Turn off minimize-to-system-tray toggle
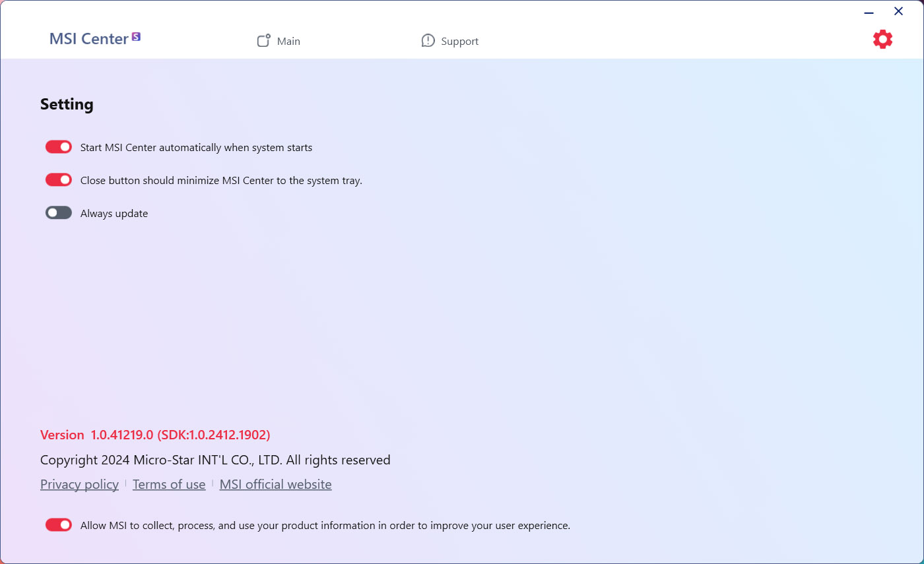 (x=59, y=180)
